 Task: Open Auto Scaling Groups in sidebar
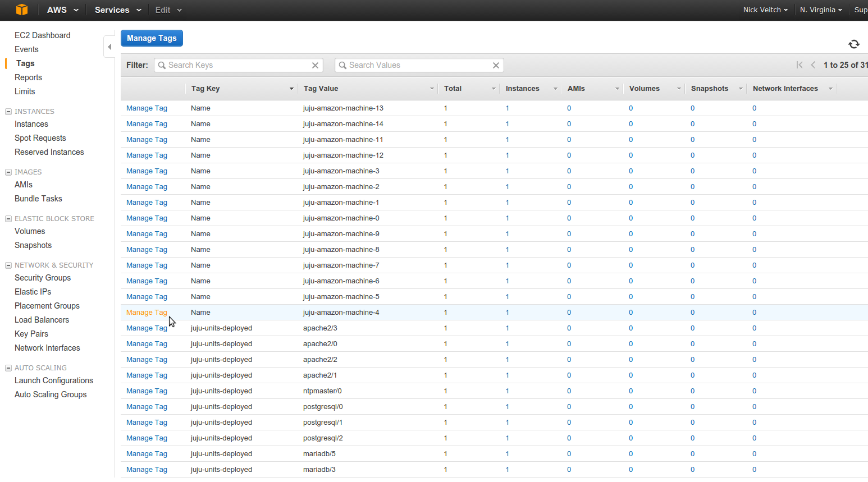[51, 394]
